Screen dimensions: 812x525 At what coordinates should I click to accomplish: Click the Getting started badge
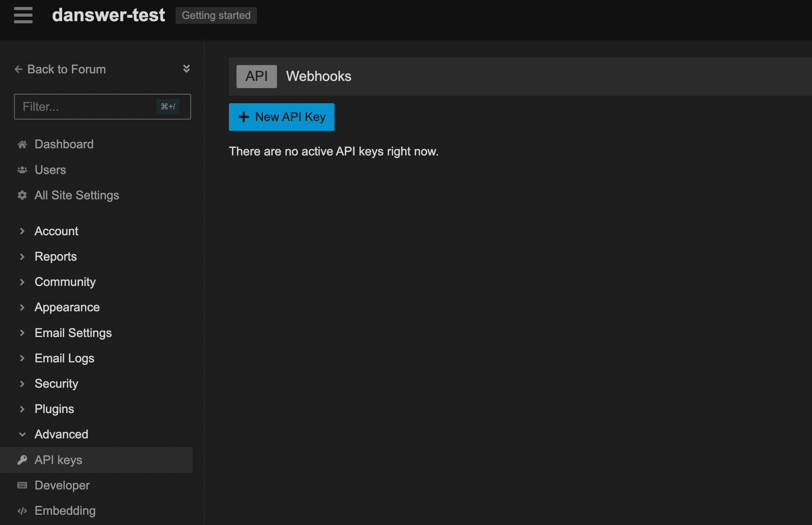click(216, 16)
